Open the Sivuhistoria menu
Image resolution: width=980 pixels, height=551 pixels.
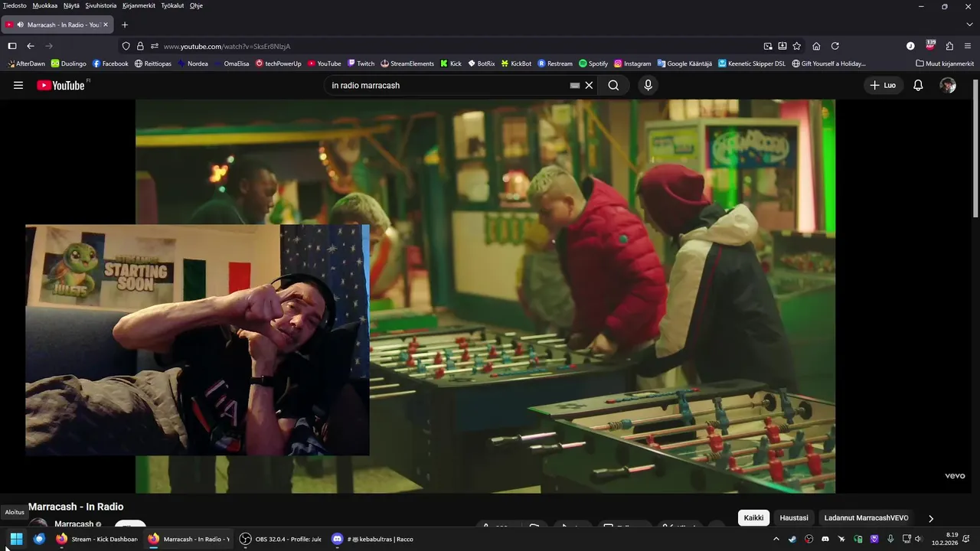click(x=101, y=5)
